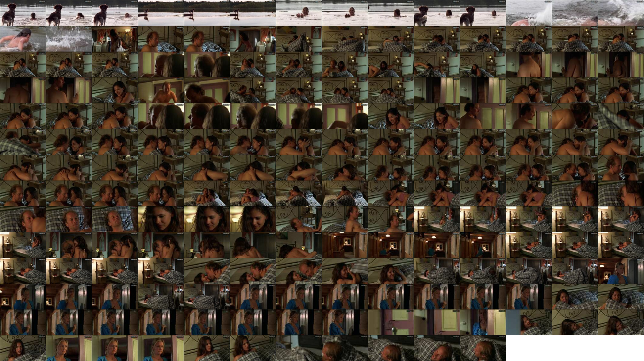Pick the first crashing white wave thumbnail

pos(529,13)
